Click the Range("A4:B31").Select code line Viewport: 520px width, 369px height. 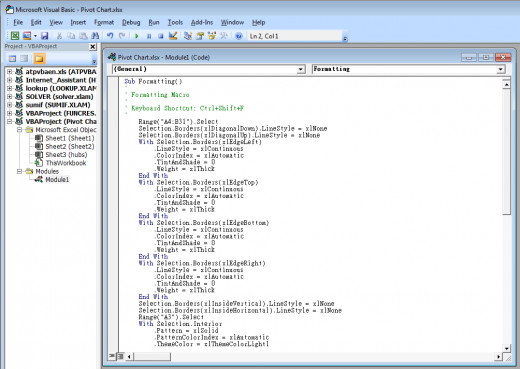(x=178, y=122)
